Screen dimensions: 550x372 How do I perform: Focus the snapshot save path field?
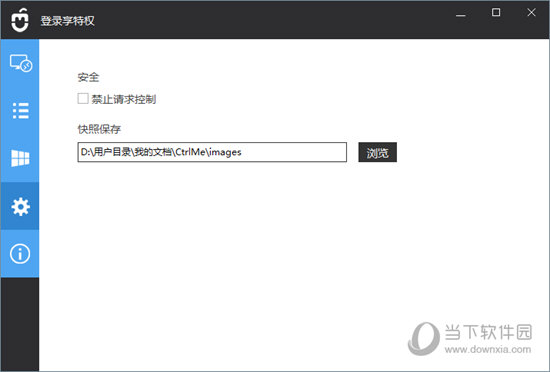(x=212, y=152)
